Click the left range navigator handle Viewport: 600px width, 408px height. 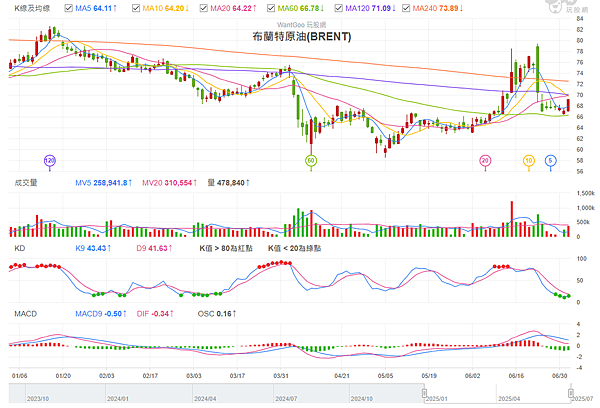click(424, 393)
